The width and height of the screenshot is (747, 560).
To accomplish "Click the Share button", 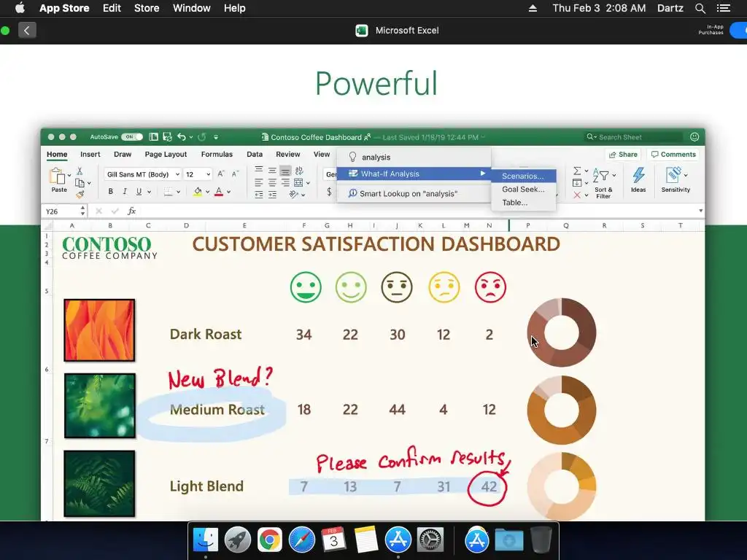I will [623, 155].
